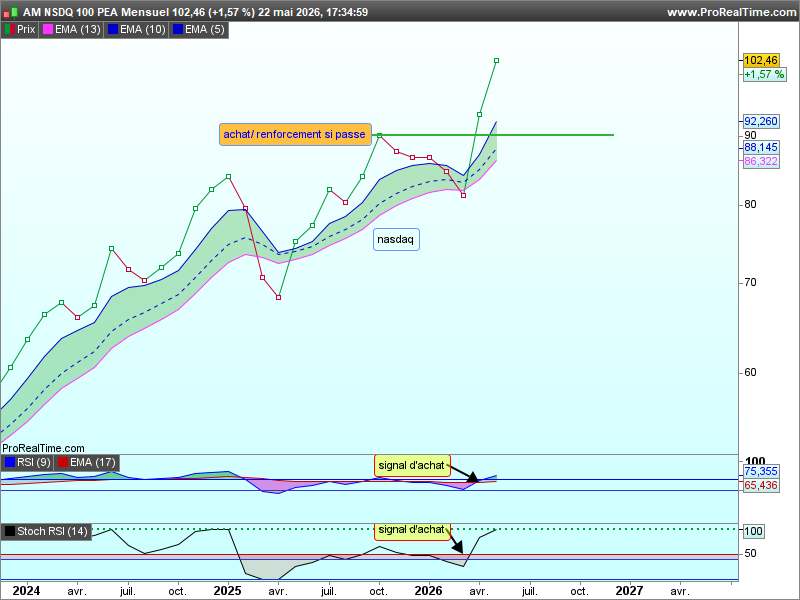Click the 2025 label on the time axis
This screenshot has width=800, height=600.
[x=228, y=591]
